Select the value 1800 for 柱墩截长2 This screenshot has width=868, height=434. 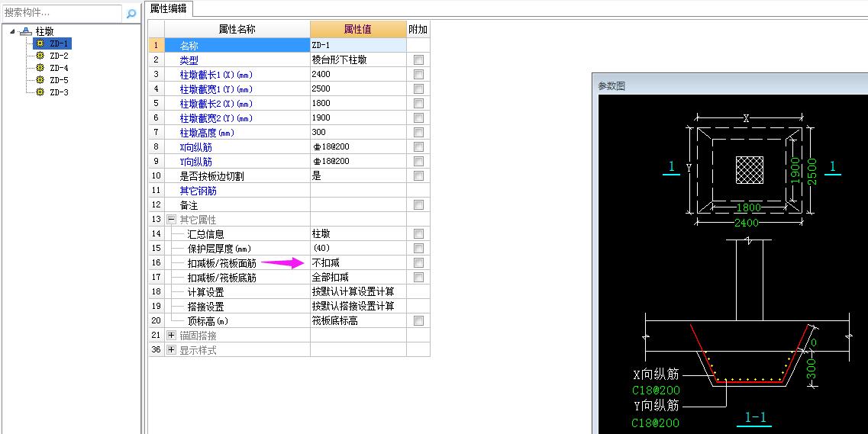[358, 104]
